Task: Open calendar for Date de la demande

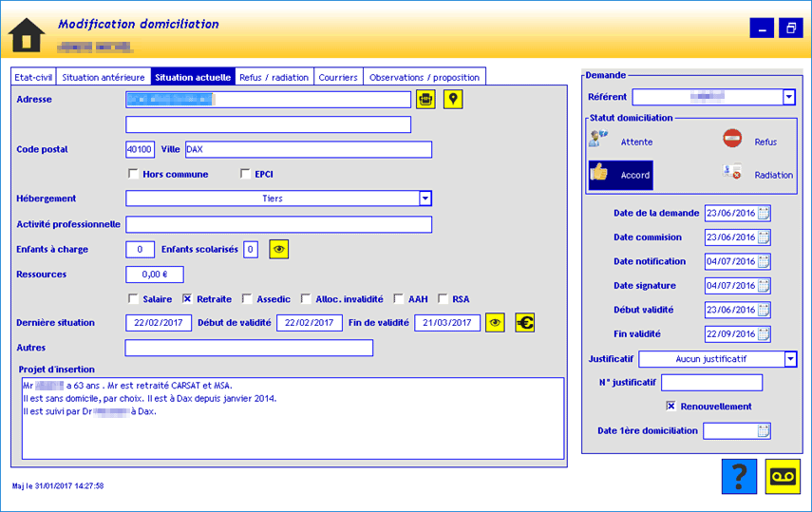Action: pyautogui.click(x=764, y=213)
